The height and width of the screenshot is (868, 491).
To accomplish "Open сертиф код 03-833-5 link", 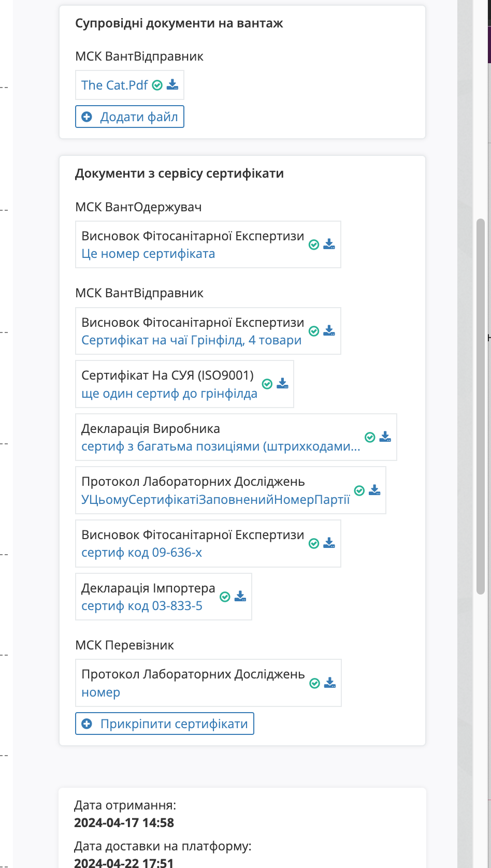I will point(142,606).
